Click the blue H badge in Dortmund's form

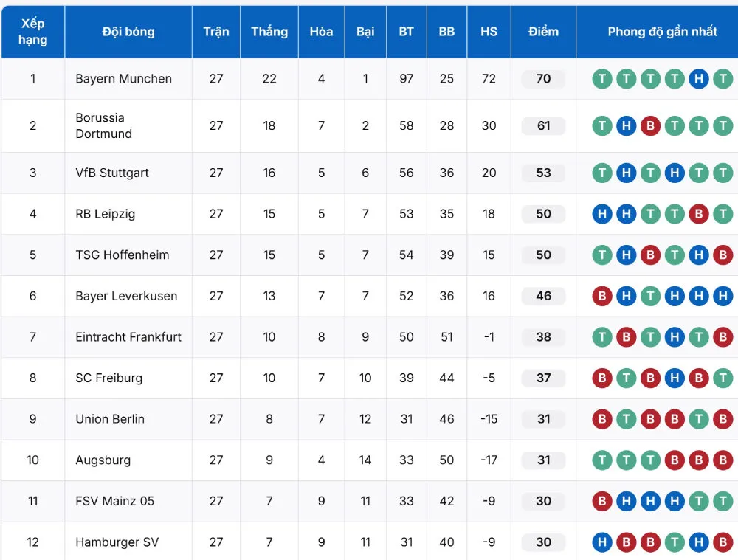626,126
